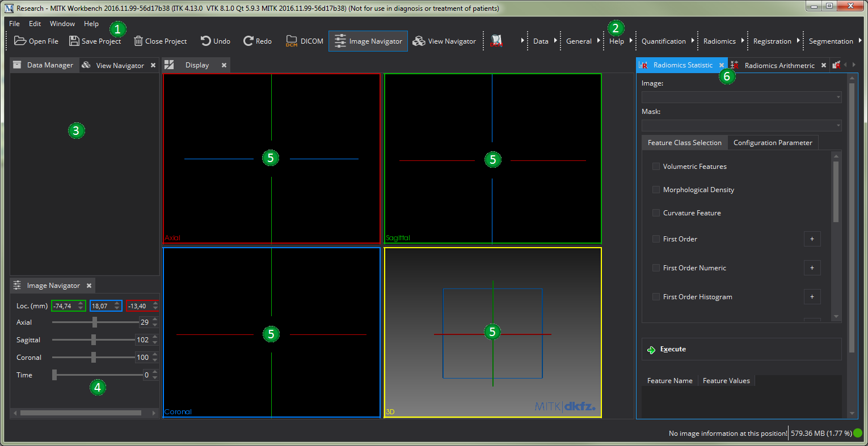The width and height of the screenshot is (868, 446).
Task: Click the Execute button
Action: tap(741, 349)
